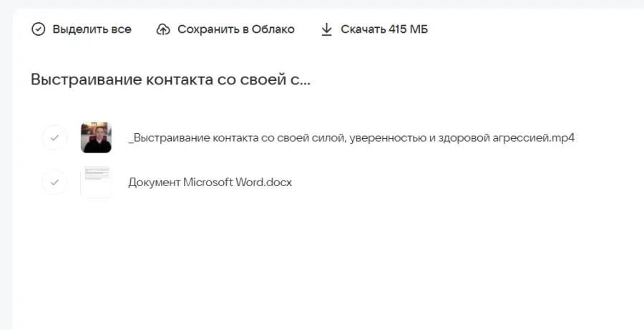Tick the checkbox beside the Word document
The width and height of the screenshot is (644, 330).
pos(55,183)
